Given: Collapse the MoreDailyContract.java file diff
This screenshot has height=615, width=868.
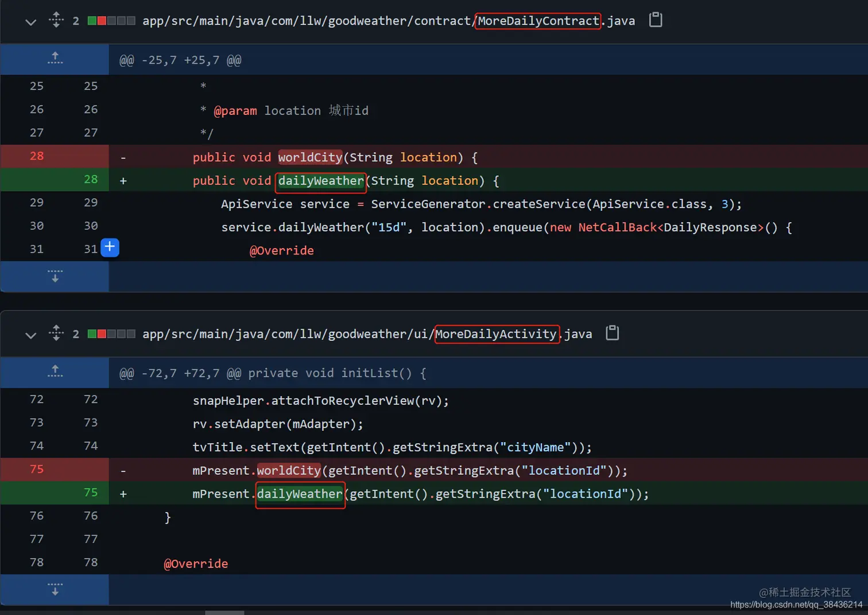Looking at the screenshot, I should coord(31,22).
